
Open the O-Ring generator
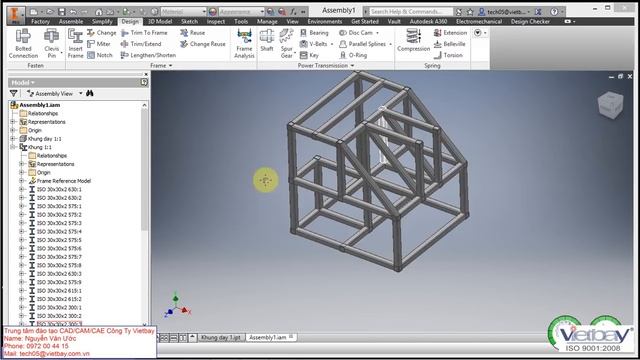point(353,55)
